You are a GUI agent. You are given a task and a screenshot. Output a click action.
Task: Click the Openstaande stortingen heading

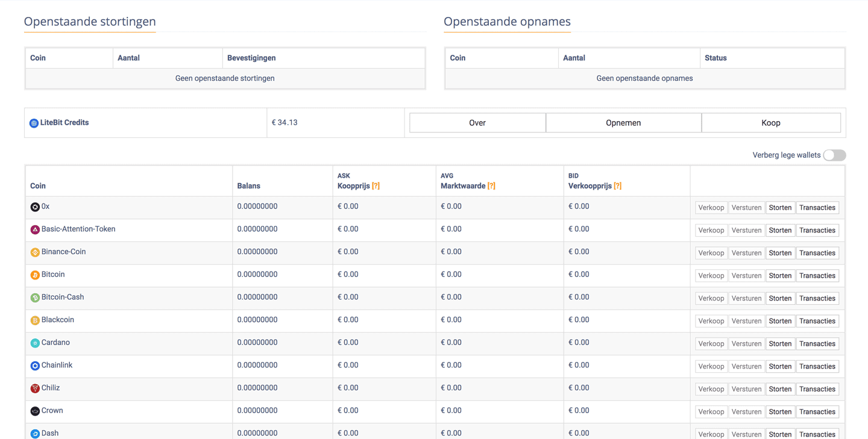[90, 22]
